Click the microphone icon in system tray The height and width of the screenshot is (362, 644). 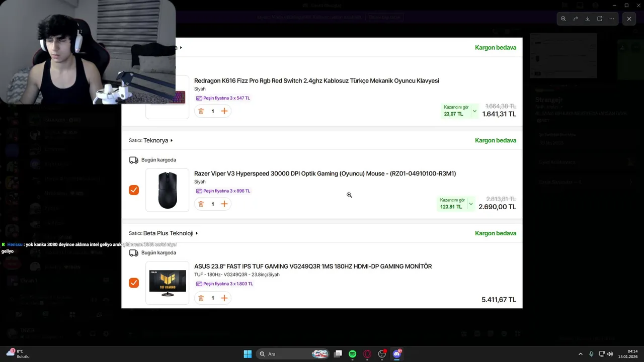point(591,354)
